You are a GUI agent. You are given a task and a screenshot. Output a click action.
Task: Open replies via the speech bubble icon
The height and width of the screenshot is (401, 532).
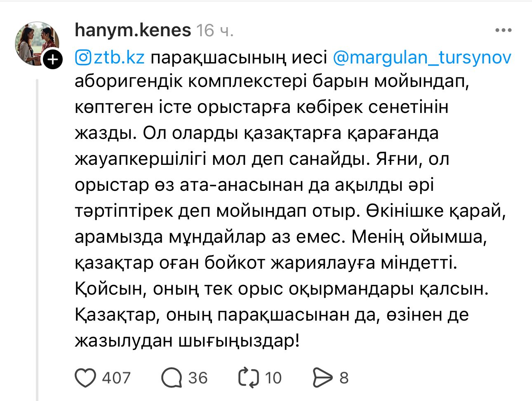(x=172, y=378)
